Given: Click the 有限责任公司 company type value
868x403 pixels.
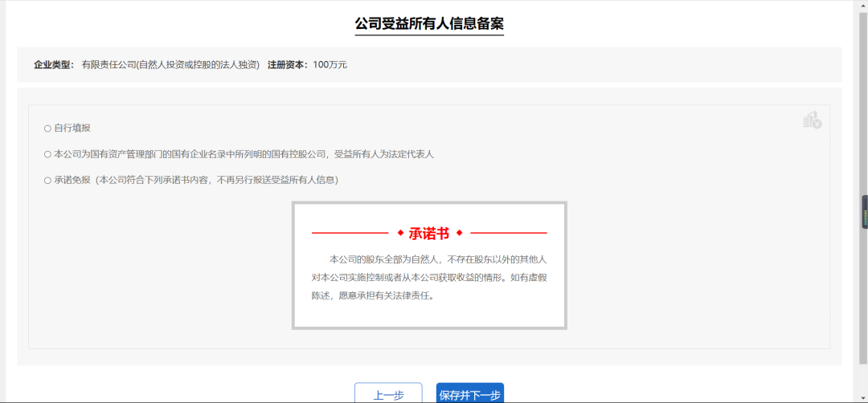Looking at the screenshot, I should [170, 64].
